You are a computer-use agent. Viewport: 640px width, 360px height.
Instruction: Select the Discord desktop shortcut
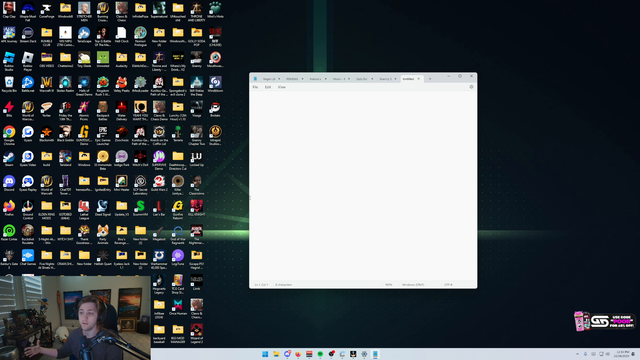pyautogui.click(x=9, y=183)
